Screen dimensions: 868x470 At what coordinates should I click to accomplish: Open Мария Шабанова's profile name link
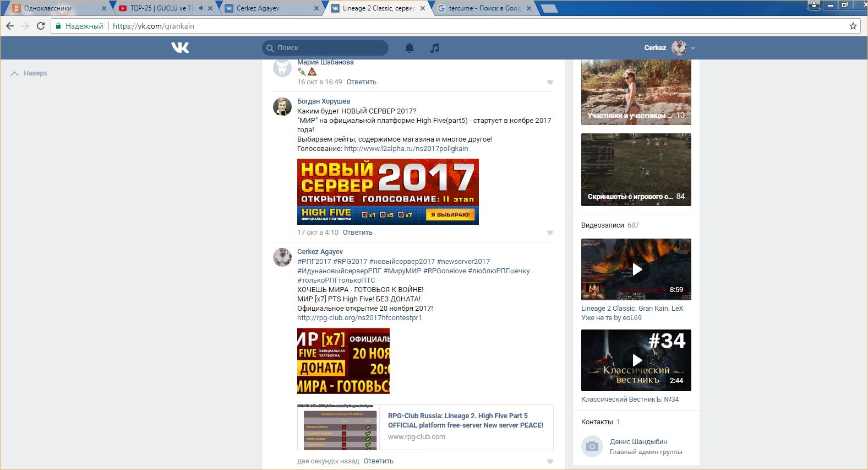pyautogui.click(x=325, y=62)
